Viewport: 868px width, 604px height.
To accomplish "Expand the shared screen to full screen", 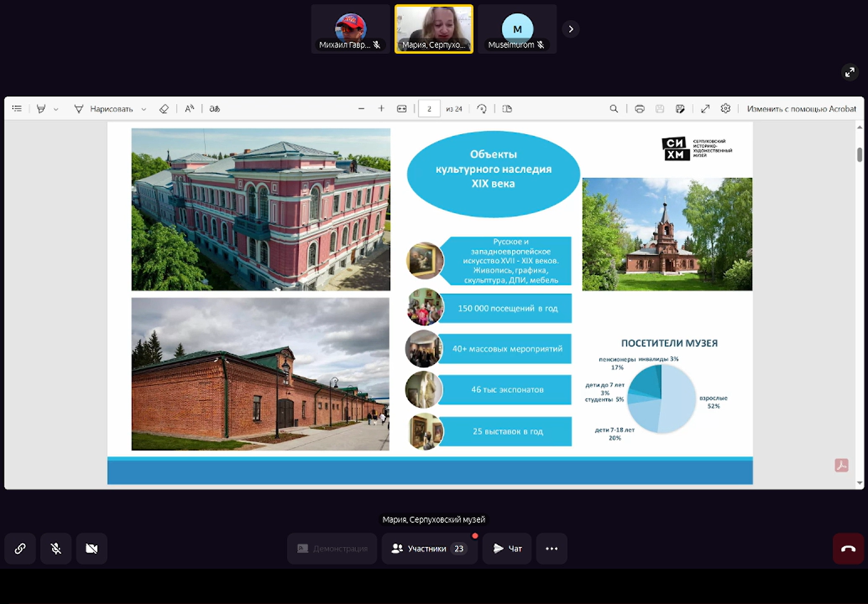I will coord(850,72).
